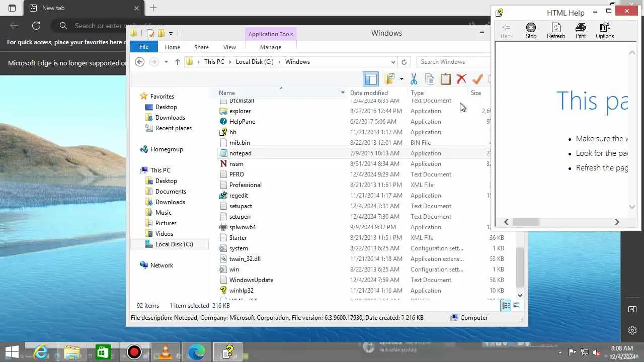Select the winhlp32 application file
This screenshot has height=362, width=644.
coord(242,291)
